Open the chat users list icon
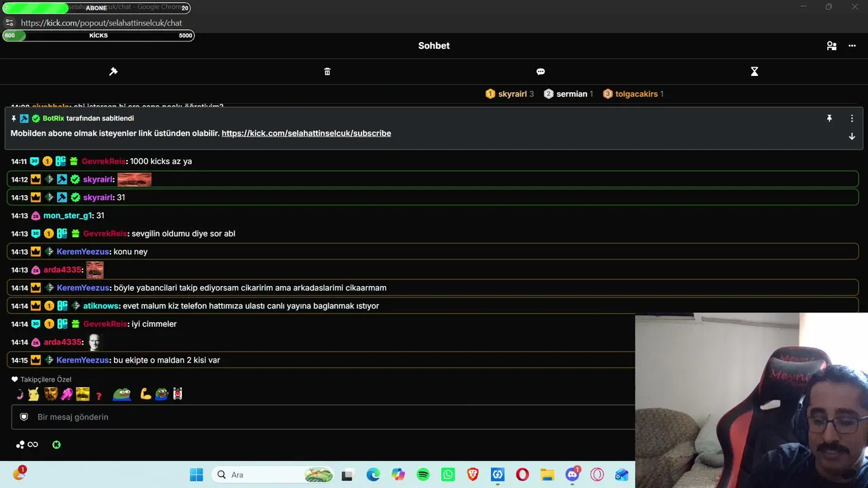868x488 pixels. (831, 46)
